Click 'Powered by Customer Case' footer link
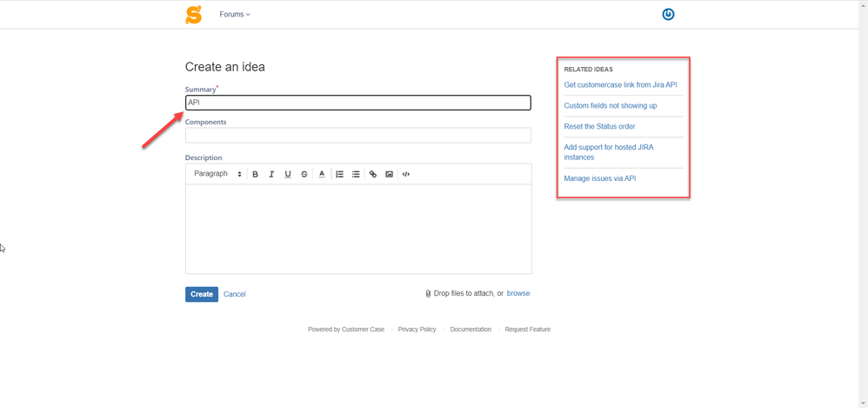 (x=346, y=330)
